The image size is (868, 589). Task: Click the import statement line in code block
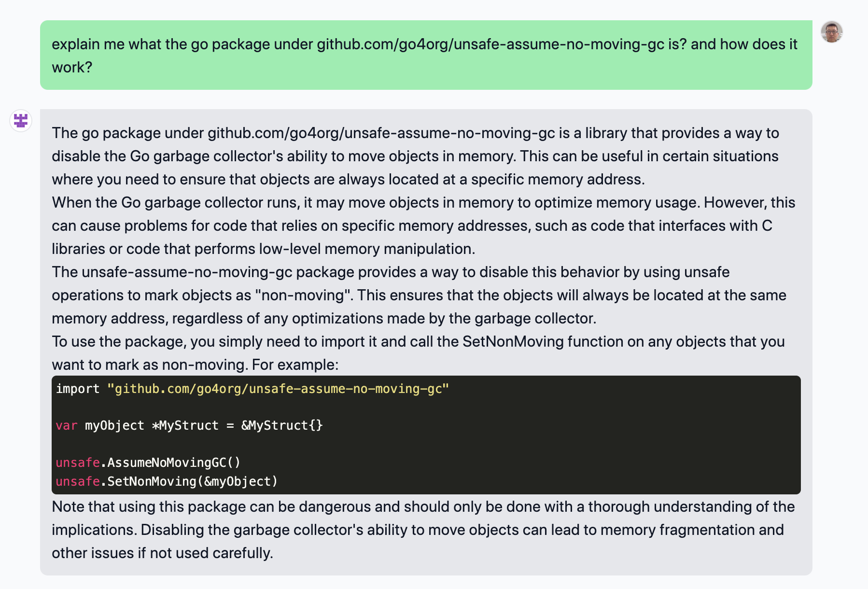(x=252, y=389)
